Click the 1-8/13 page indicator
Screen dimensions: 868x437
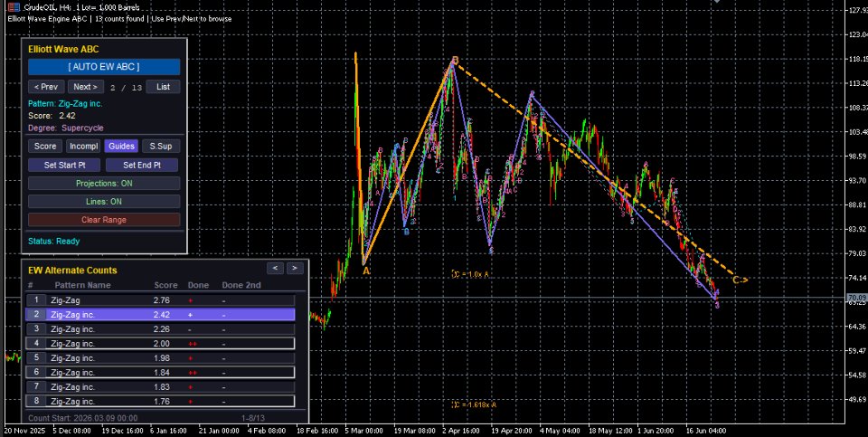[253, 418]
